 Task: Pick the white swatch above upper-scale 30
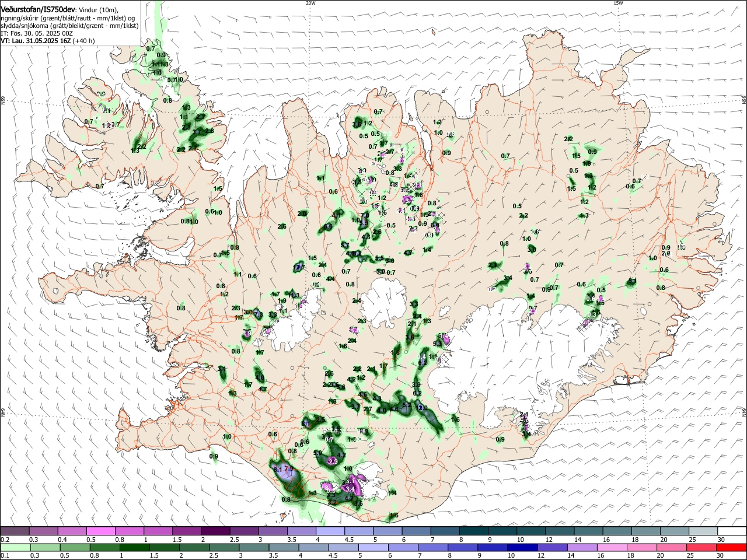(731, 531)
